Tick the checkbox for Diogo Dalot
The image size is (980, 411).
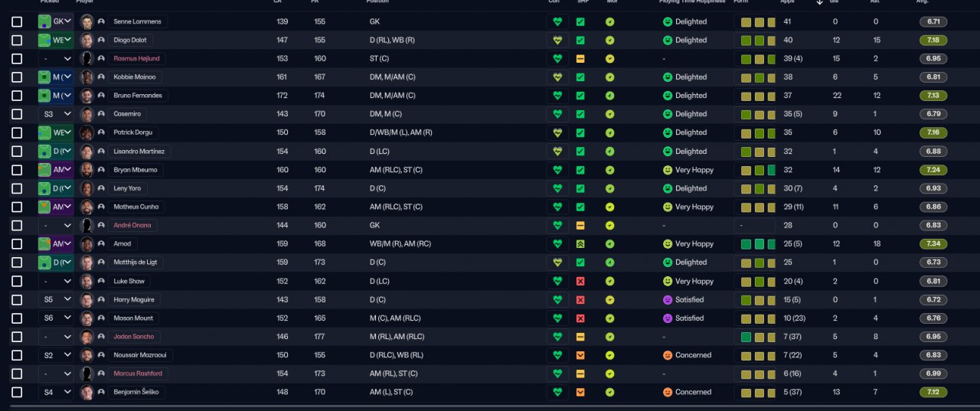17,40
